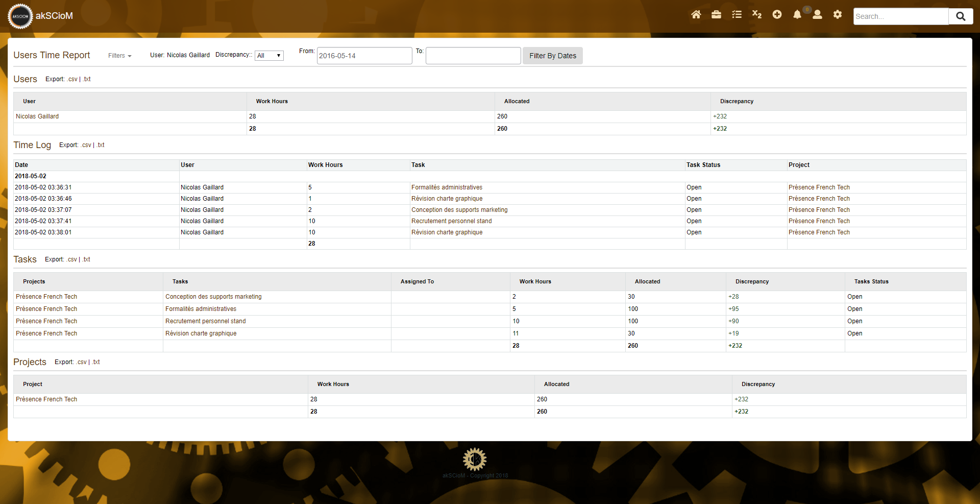The image size is (980, 504).
Task: Click Conception des supports marketing in Tasks
Action: (213, 297)
